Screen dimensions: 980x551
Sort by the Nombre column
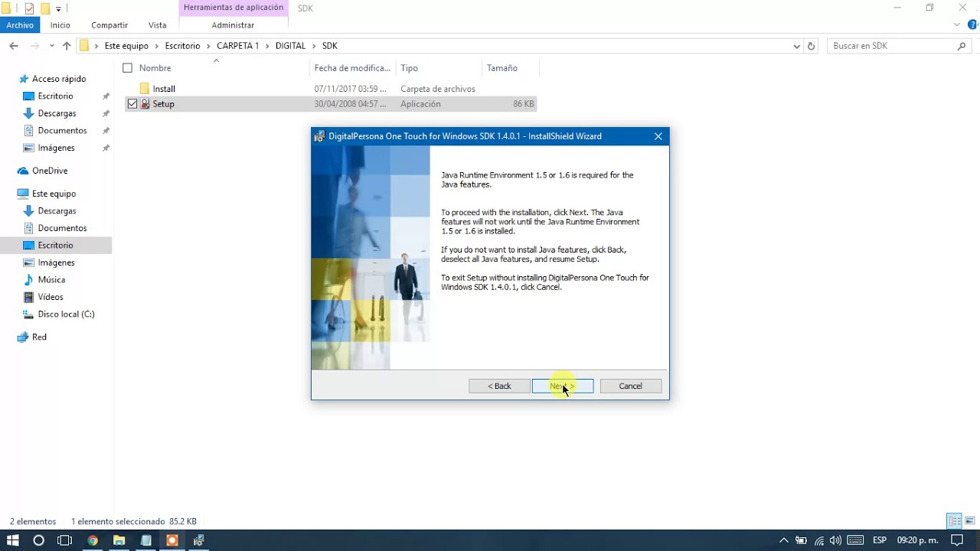pyautogui.click(x=155, y=68)
